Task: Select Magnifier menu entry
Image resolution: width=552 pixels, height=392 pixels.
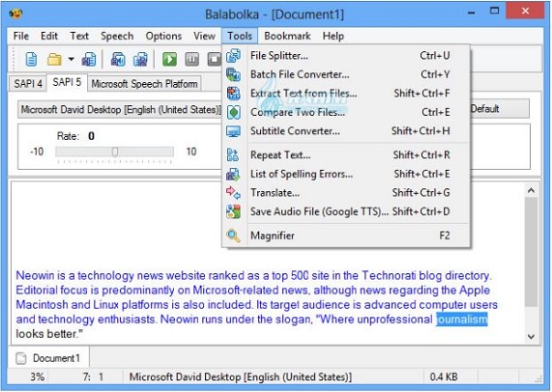Action: pos(346,236)
